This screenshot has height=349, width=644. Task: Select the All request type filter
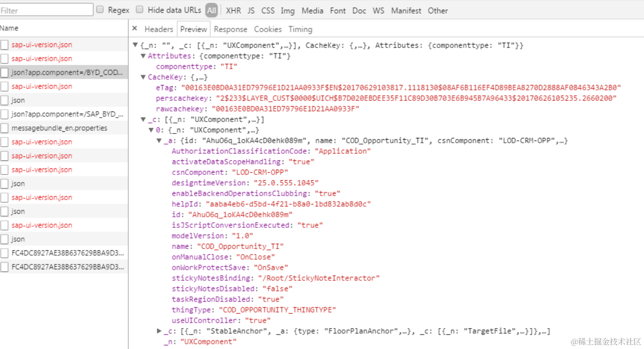pos(211,10)
